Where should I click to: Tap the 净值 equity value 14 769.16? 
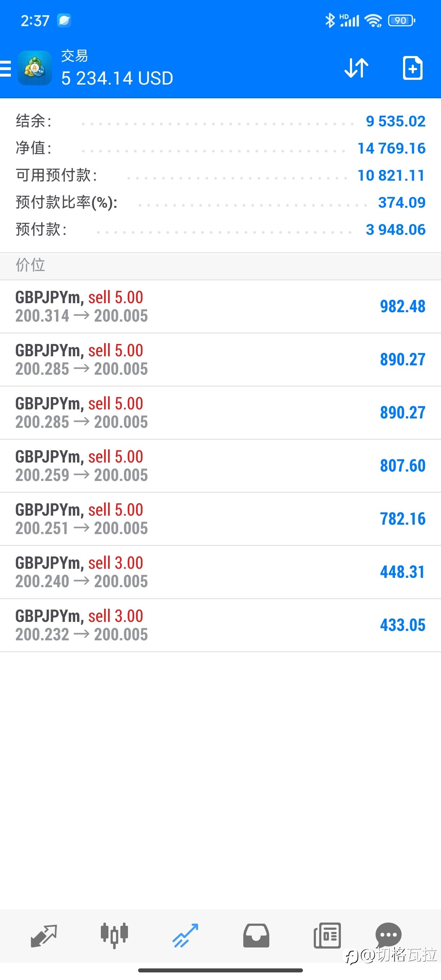391,149
